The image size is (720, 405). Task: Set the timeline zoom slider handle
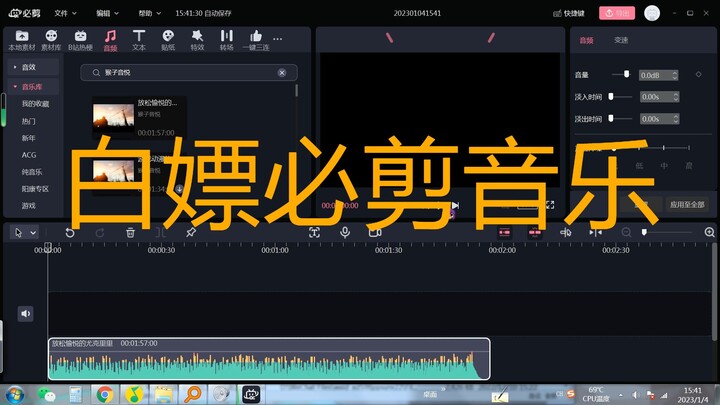tap(644, 232)
